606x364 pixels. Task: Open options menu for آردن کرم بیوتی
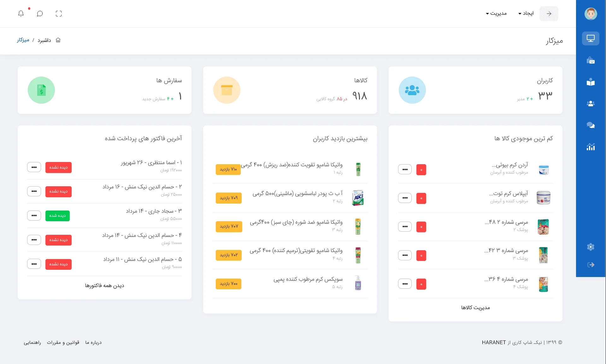pos(405,170)
